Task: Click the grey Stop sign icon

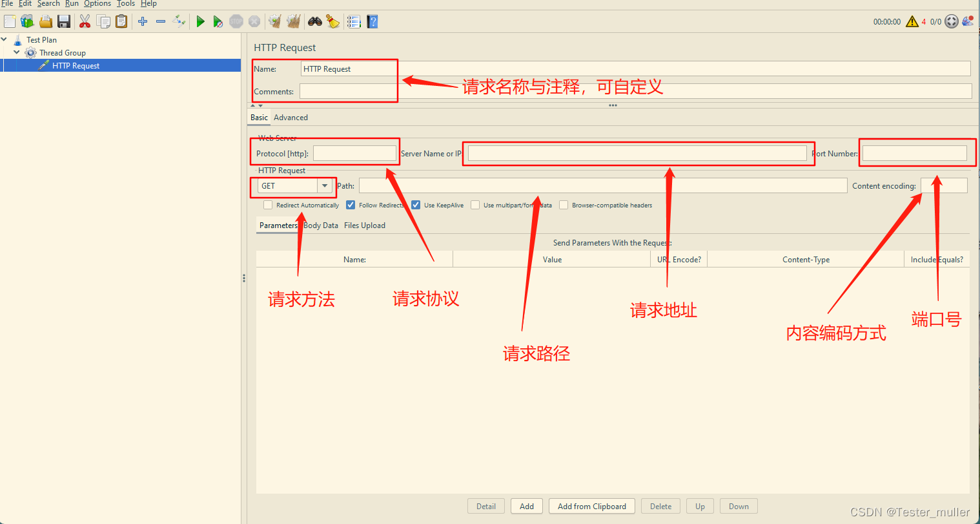Action: (236, 21)
